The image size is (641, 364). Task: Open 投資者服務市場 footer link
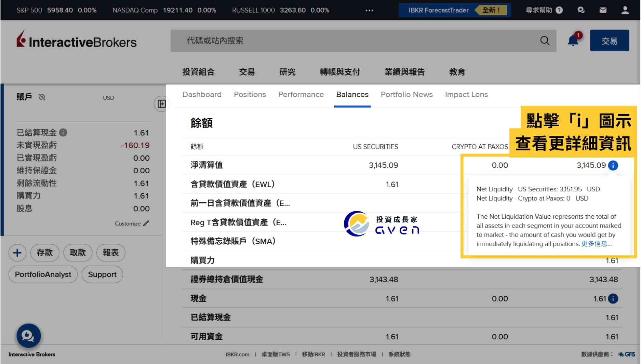tap(357, 354)
